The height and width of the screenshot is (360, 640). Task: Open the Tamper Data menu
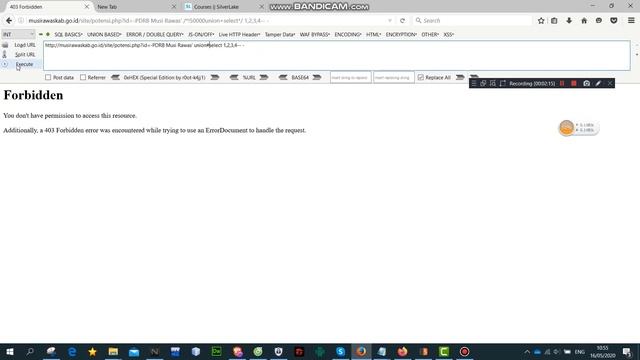coord(280,34)
